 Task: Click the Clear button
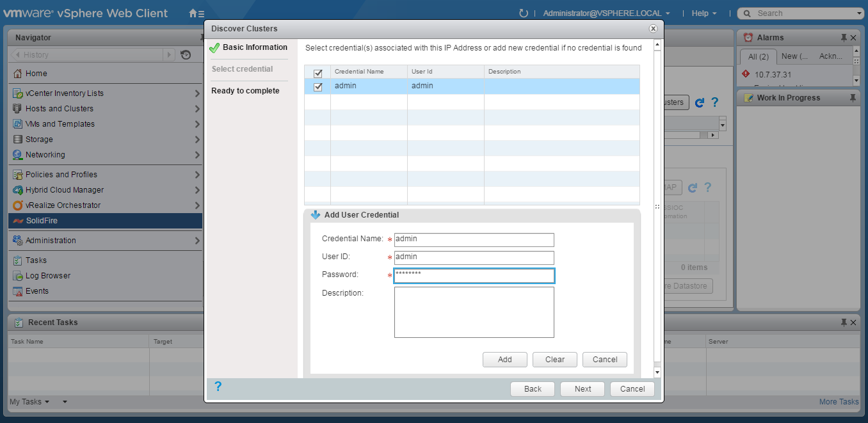pos(555,360)
